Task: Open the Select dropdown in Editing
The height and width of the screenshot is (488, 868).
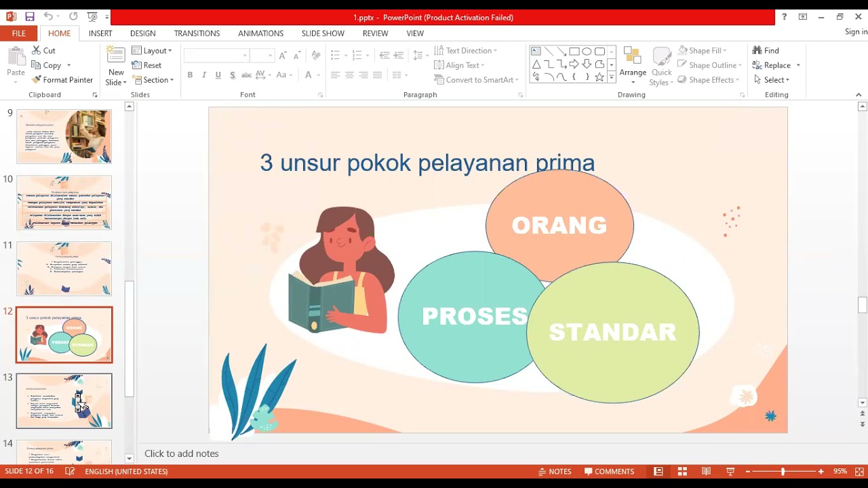Action: (x=772, y=80)
